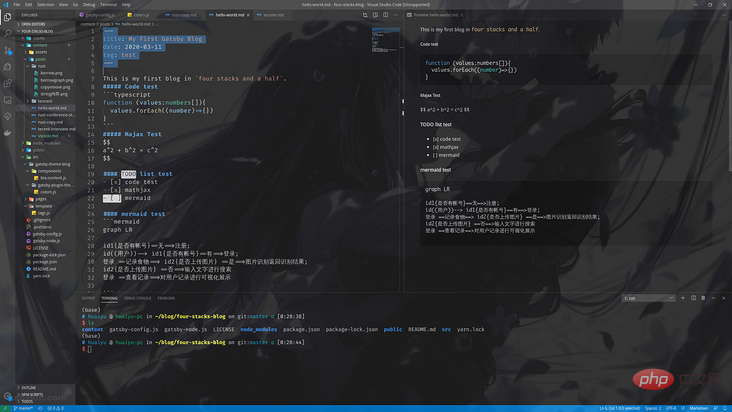The image size is (732, 412).
Task: Split the terminal panel
Action: tap(693, 298)
